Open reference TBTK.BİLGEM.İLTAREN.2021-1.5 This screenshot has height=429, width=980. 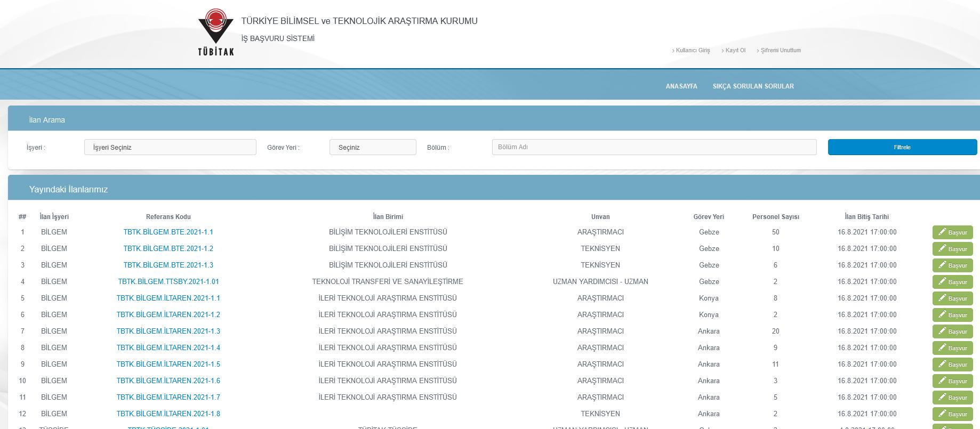point(168,364)
